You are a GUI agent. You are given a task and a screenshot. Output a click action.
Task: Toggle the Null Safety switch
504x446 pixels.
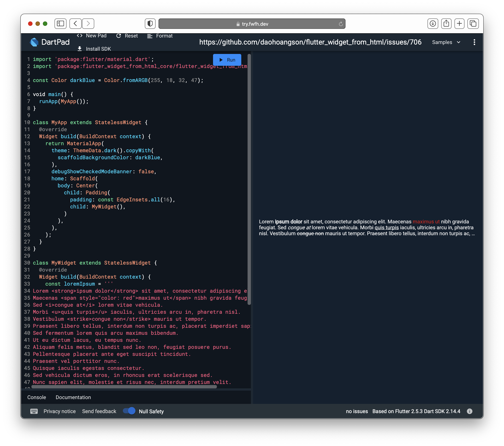point(129,411)
